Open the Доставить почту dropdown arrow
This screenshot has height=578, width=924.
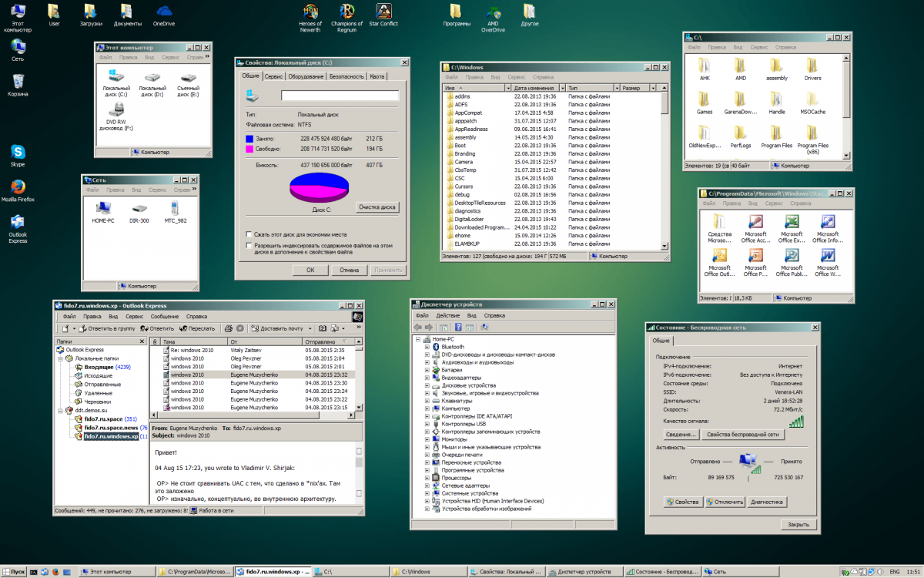pos(310,328)
